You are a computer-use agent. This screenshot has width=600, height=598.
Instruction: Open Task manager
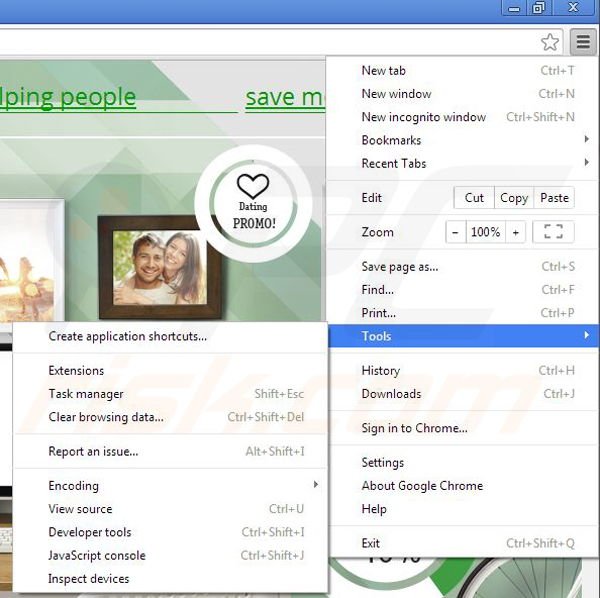click(x=170, y=394)
